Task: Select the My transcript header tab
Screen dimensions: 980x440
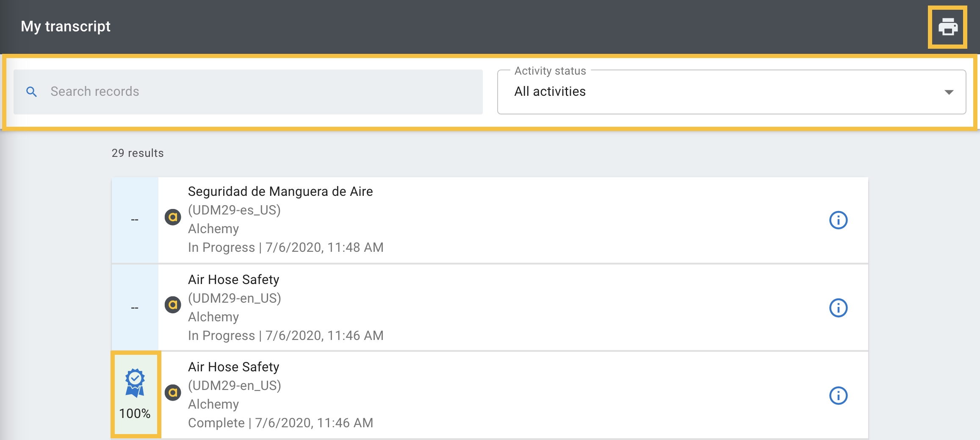Action: point(66,26)
